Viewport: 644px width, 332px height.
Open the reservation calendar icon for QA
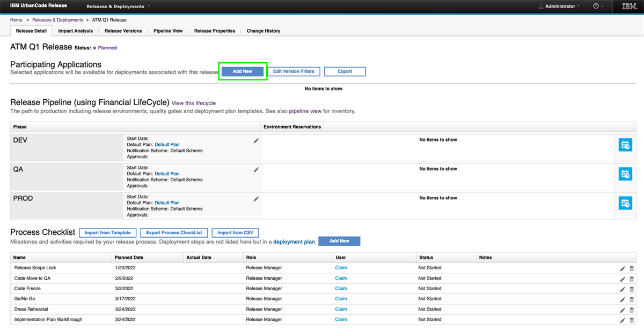(625, 173)
